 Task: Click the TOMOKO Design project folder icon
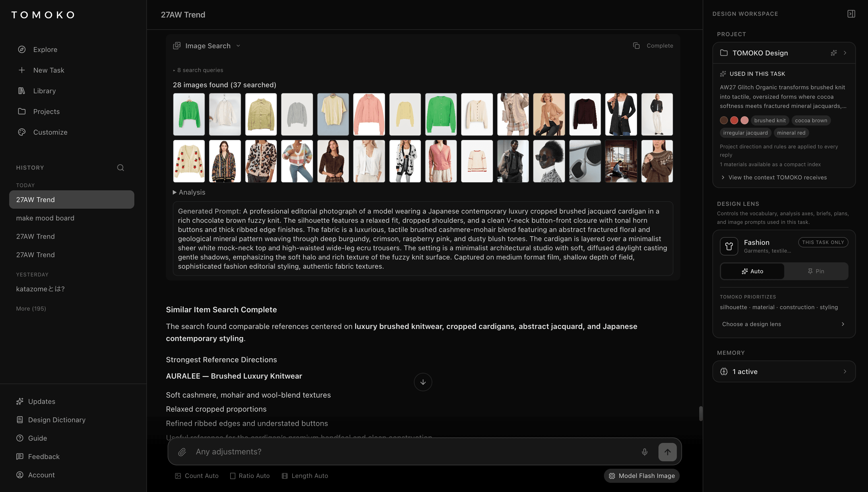(x=724, y=53)
